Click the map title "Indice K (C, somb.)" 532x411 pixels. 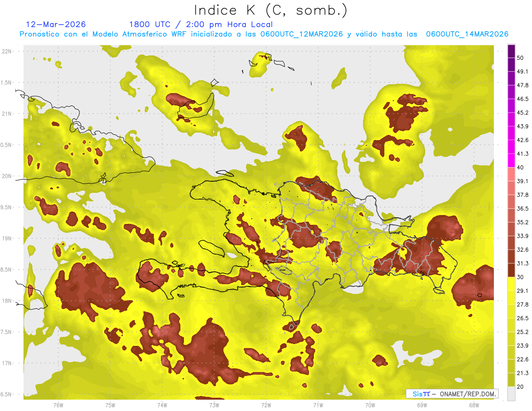click(x=270, y=10)
